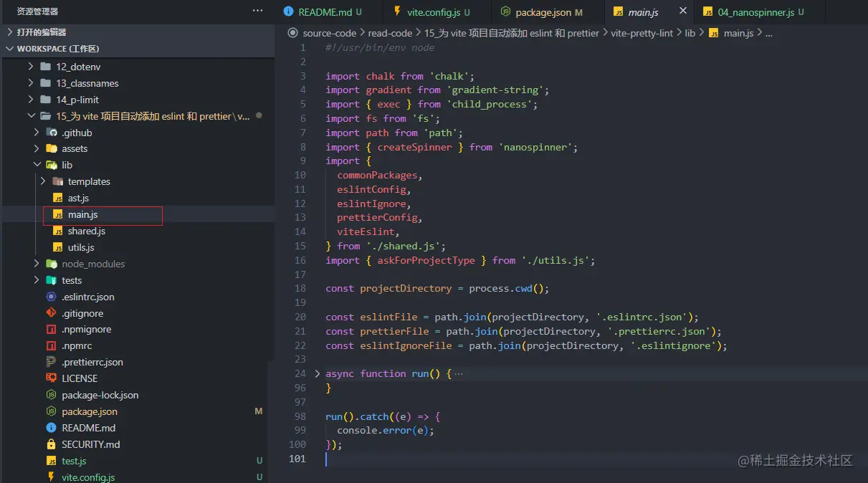The image size is (868, 483).
Task: Switch to the README.md tab
Action: pyautogui.click(x=326, y=11)
